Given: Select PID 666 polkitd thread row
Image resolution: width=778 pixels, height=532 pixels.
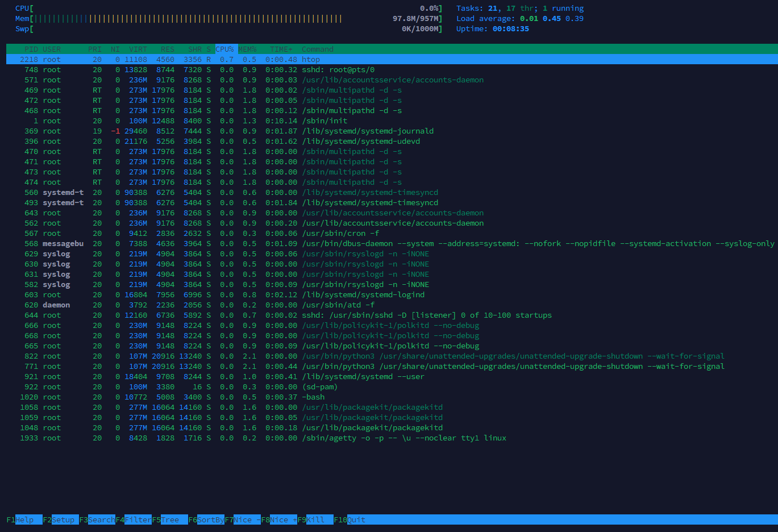Looking at the screenshot, I should pyautogui.click(x=392, y=325).
